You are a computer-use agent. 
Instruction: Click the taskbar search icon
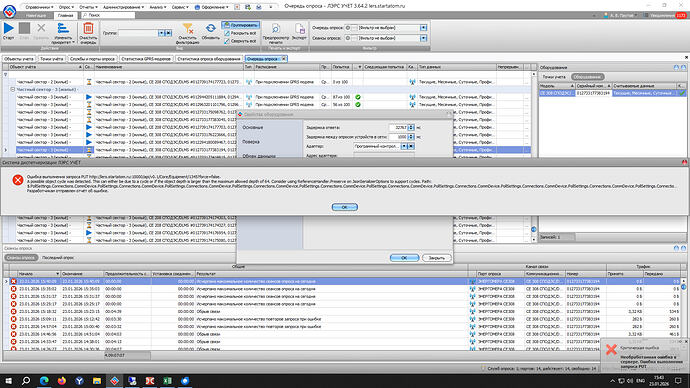tap(26, 381)
